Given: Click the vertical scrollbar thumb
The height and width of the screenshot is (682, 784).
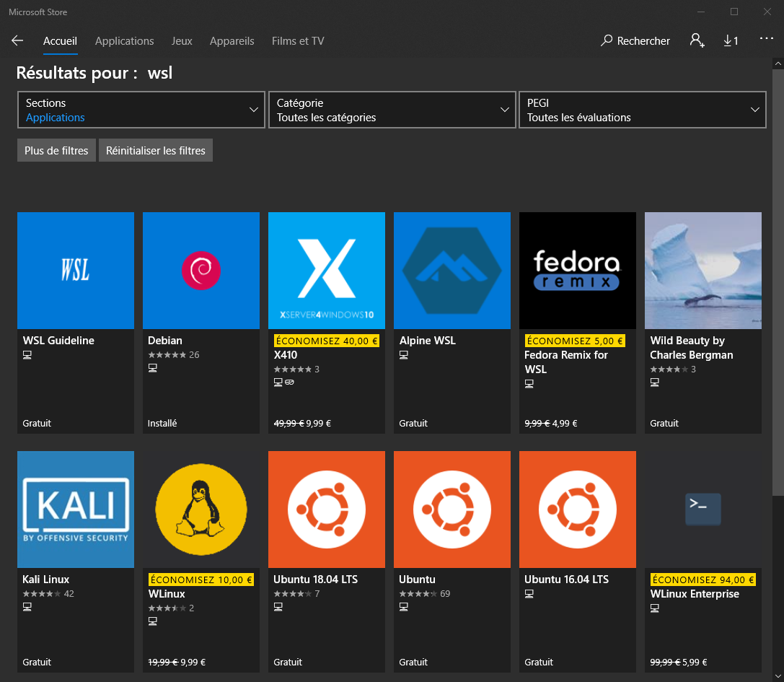Looking at the screenshot, I should tap(778, 283).
